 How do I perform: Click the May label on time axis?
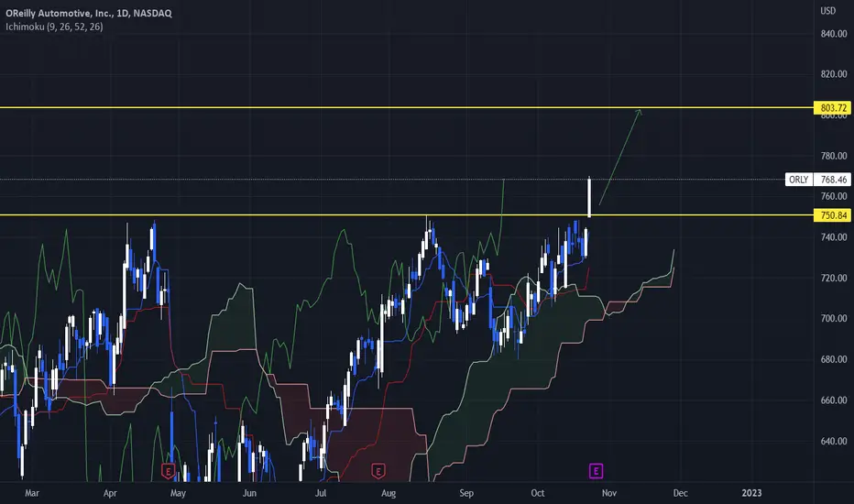(178, 493)
